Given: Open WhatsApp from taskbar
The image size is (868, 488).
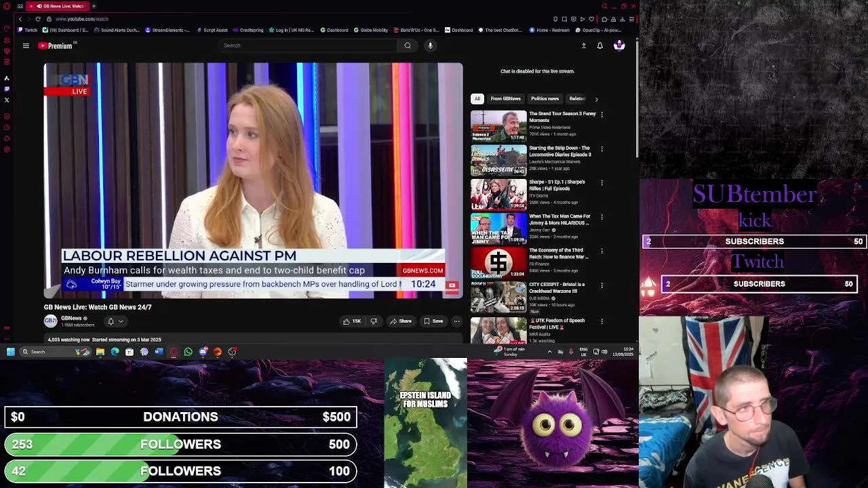Looking at the screenshot, I should click(188, 352).
